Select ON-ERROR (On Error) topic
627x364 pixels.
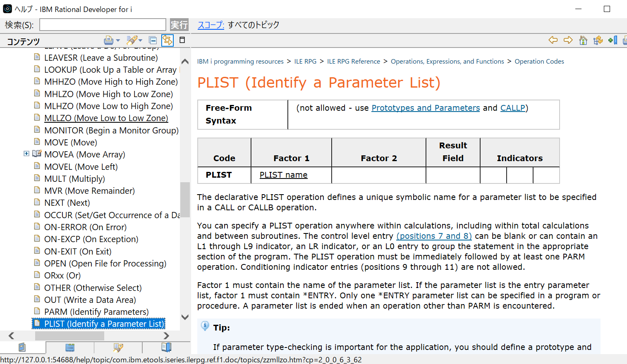tap(85, 227)
